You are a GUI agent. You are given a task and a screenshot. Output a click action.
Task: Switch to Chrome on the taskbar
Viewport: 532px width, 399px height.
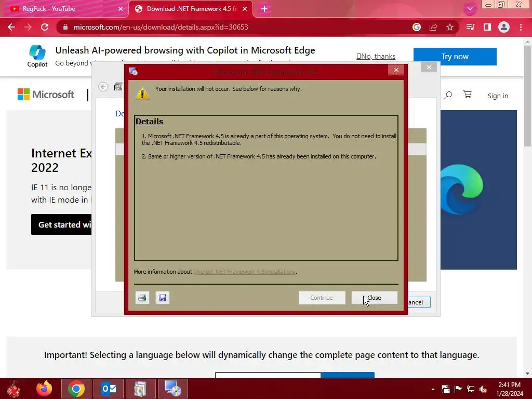[76, 389]
